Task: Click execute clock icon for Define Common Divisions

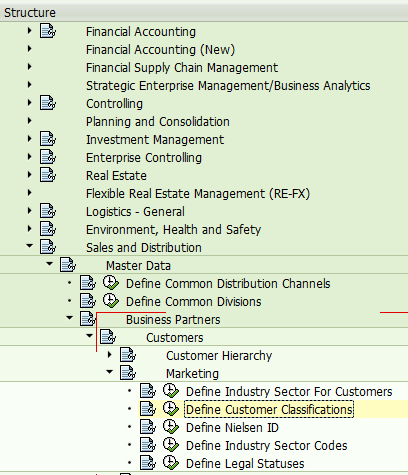Action: (111, 301)
